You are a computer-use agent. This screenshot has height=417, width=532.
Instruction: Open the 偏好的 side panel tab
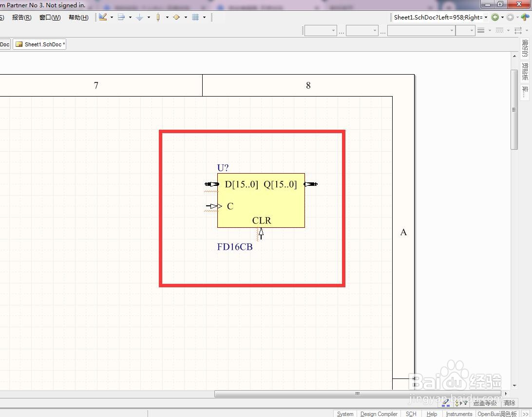pos(525,48)
